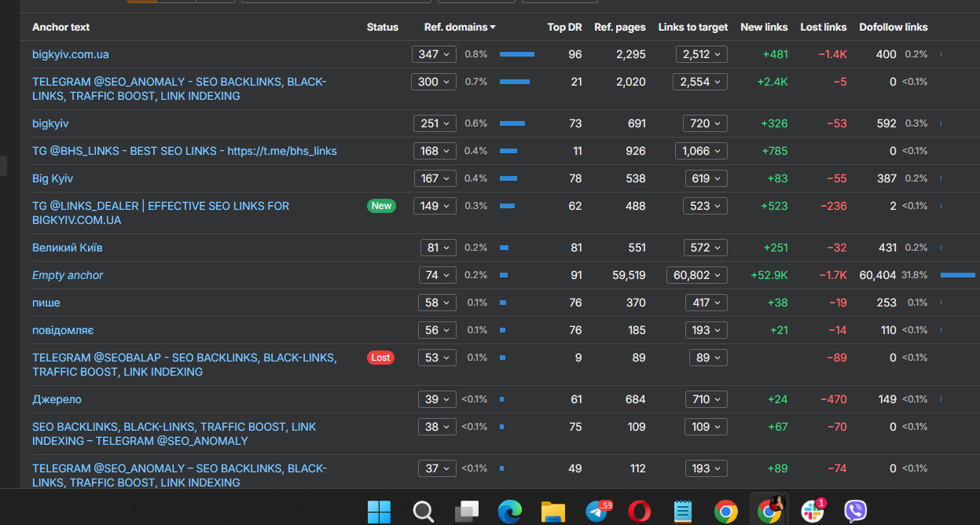980x525 pixels.
Task: Click the +52.9K new links value
Action: click(768, 275)
